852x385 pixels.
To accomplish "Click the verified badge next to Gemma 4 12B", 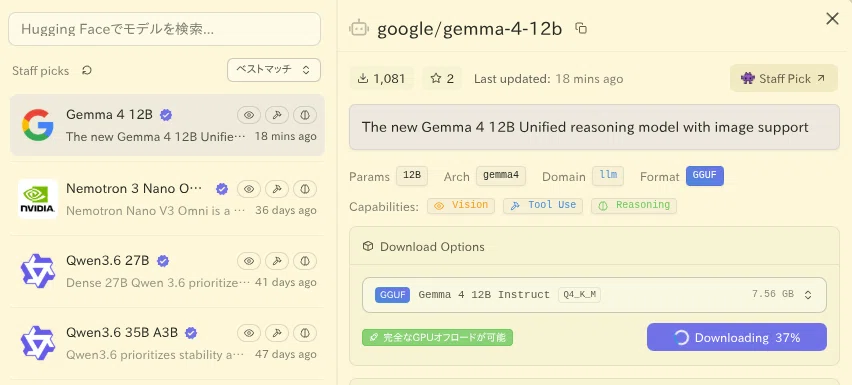I will tap(166, 115).
